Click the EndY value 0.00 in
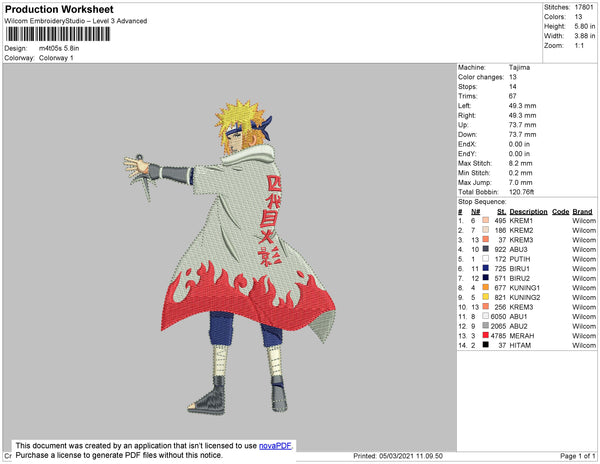The image size is (600, 464). tap(519, 153)
